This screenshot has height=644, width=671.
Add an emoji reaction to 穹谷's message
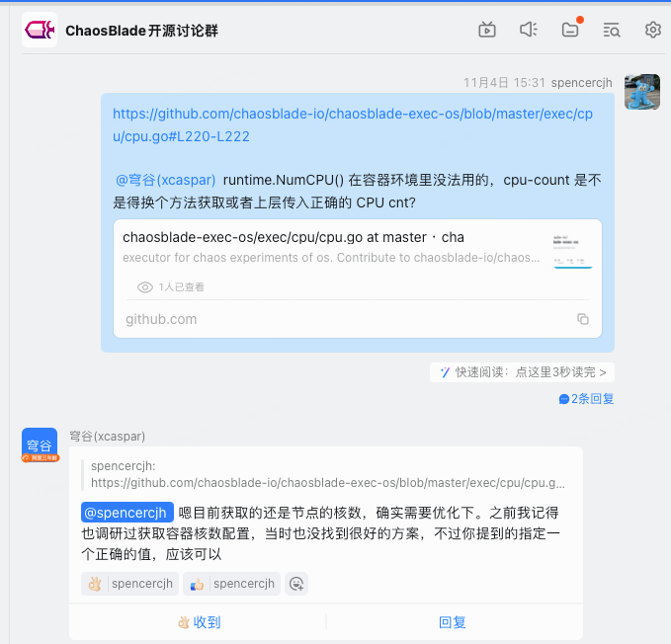(296, 584)
